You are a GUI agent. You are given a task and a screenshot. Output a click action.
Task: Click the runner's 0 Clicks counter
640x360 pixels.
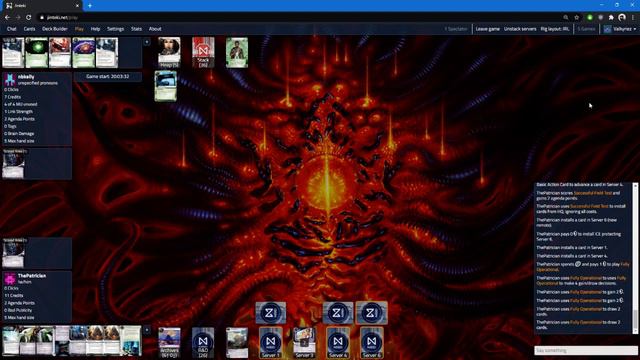point(11,90)
